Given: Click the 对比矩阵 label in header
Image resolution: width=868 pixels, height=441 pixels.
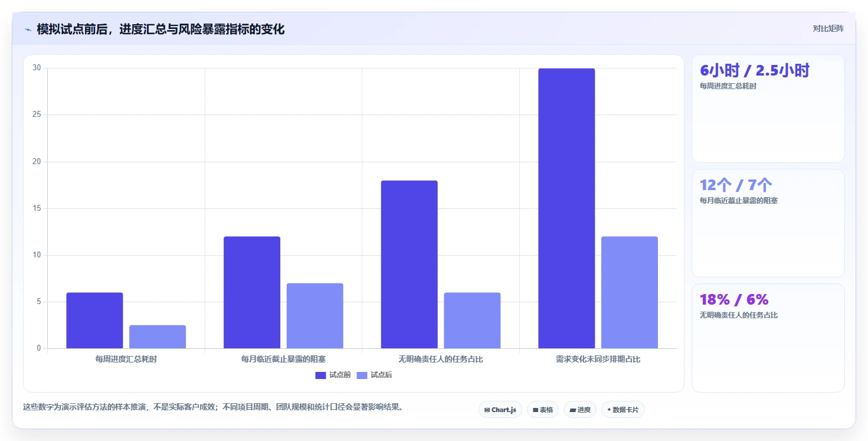Looking at the screenshot, I should coord(828,28).
